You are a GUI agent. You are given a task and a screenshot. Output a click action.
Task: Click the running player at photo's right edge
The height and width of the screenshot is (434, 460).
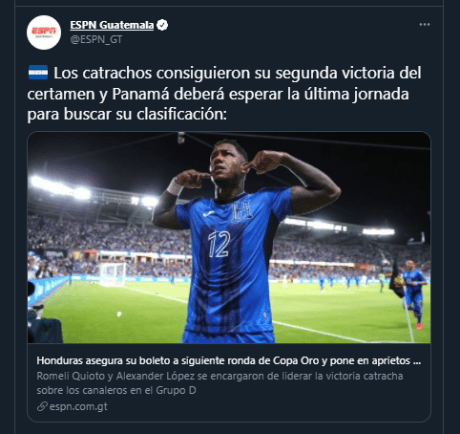point(413,294)
